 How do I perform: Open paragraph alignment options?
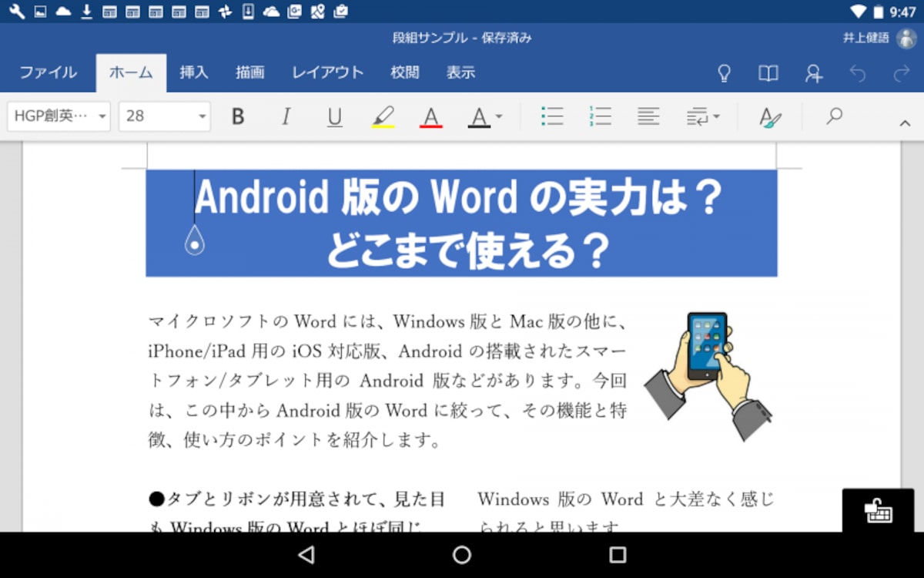(x=648, y=116)
